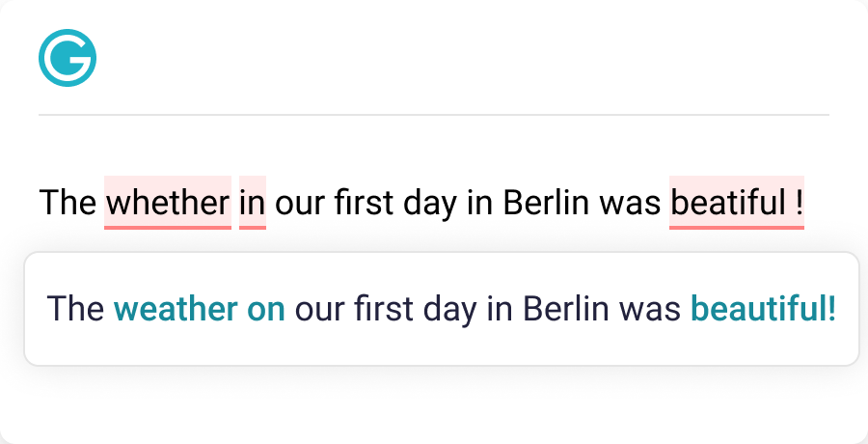Click the Grammarly logo icon

click(x=67, y=57)
